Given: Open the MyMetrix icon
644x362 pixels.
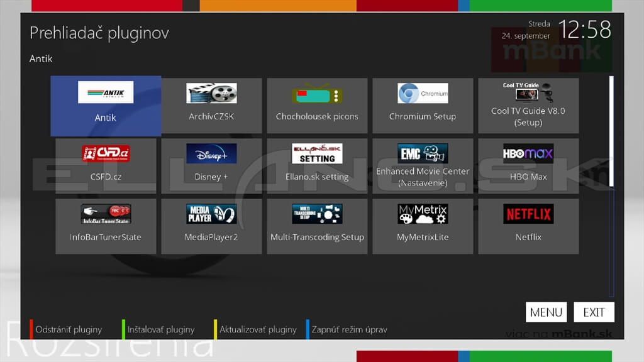Looking at the screenshot, I should 423,214.
